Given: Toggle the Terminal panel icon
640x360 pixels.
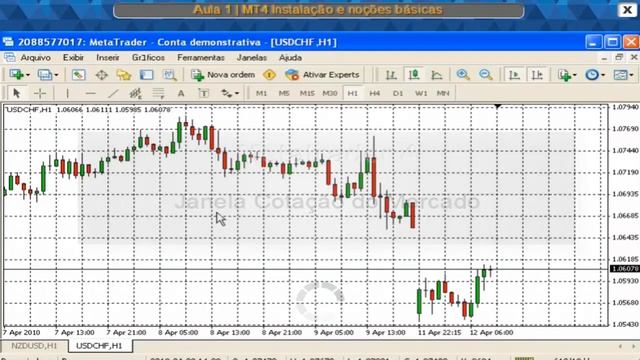Looking at the screenshot, I should [147, 75].
